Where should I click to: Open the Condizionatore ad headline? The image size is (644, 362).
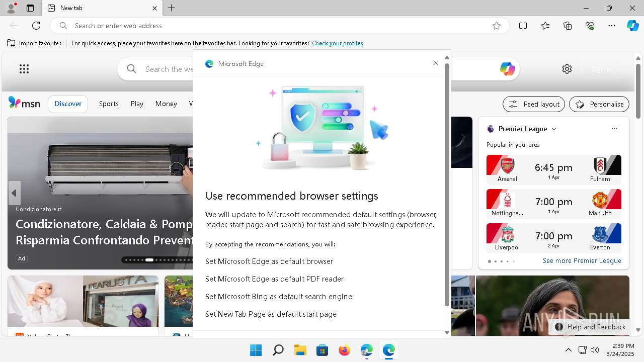(104, 232)
